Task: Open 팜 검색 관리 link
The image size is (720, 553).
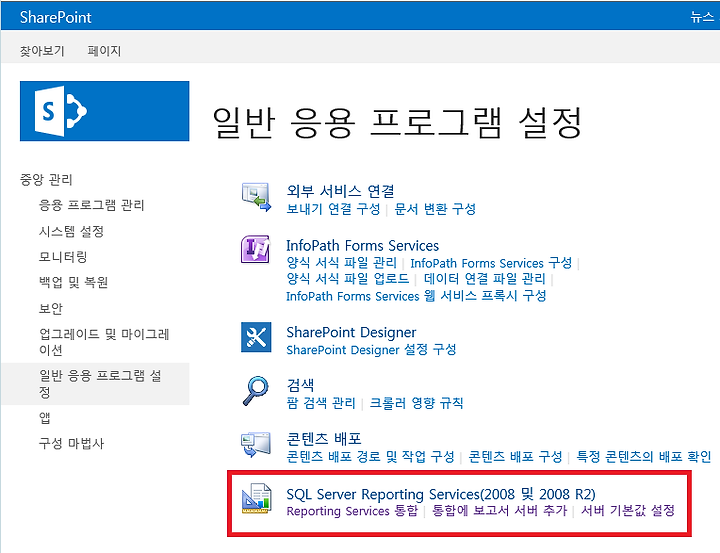Action: [x=321, y=403]
